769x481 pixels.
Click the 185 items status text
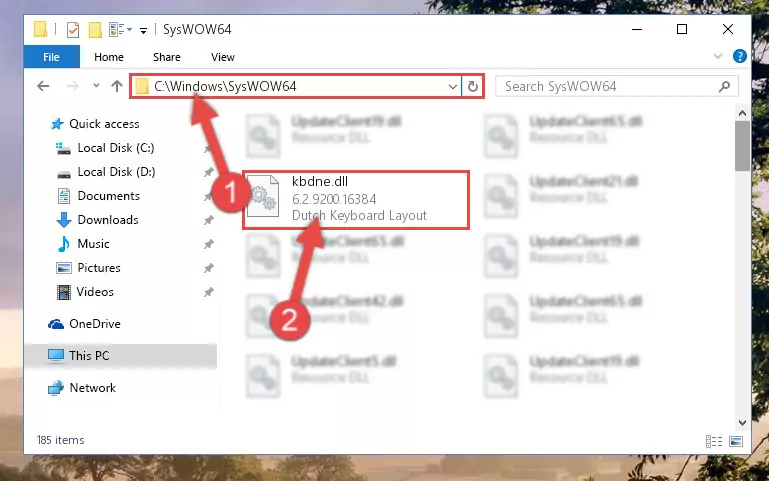60,440
